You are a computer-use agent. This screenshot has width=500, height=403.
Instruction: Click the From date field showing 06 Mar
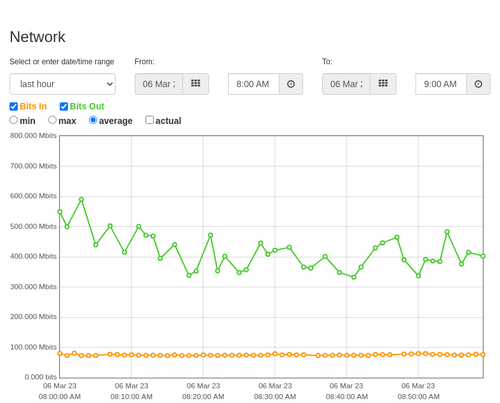coord(159,84)
